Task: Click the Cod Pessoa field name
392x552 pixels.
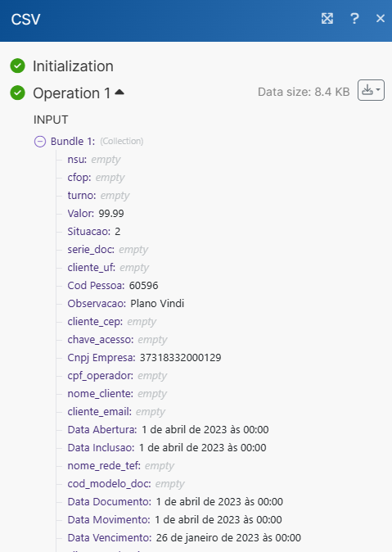Action: pyautogui.click(x=96, y=285)
